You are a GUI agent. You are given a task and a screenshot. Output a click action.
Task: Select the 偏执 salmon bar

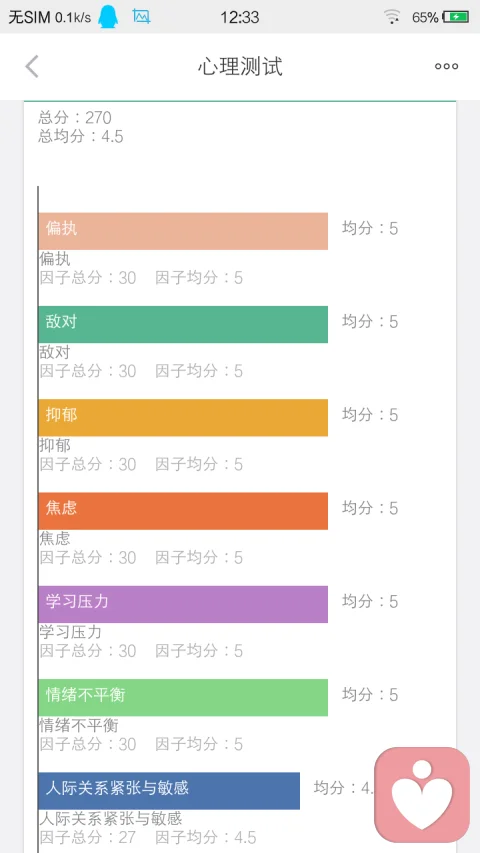click(x=183, y=231)
